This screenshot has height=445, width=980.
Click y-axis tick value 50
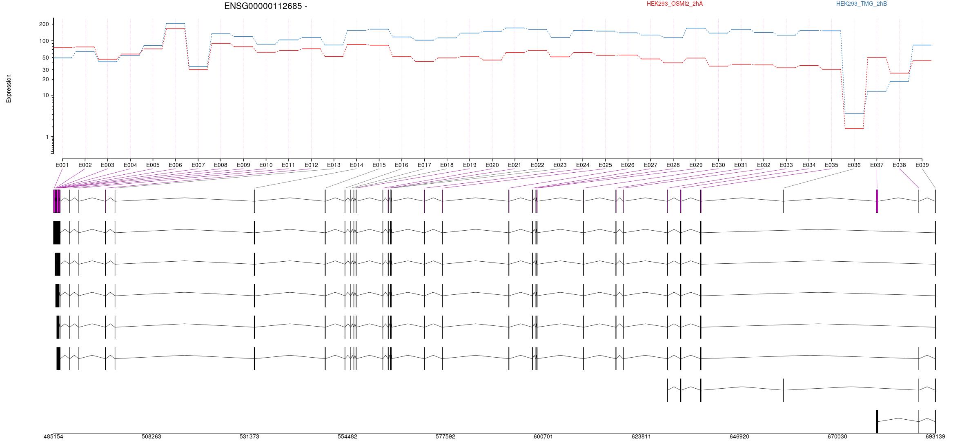[x=45, y=58]
